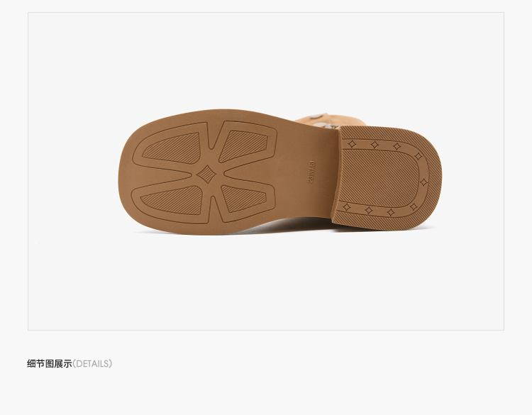Click the metal buckle on the boot upper

[x=323, y=123]
